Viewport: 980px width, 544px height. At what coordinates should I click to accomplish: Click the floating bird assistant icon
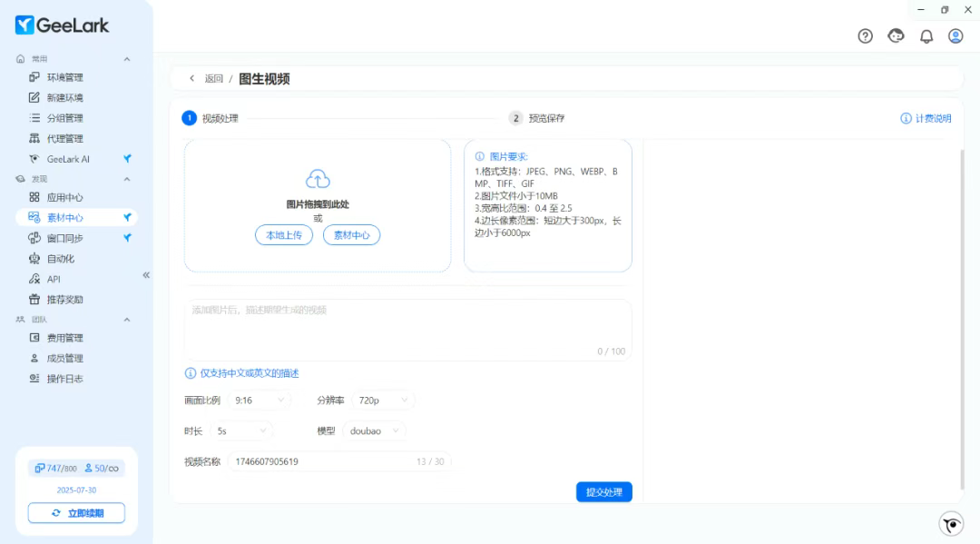click(951, 524)
